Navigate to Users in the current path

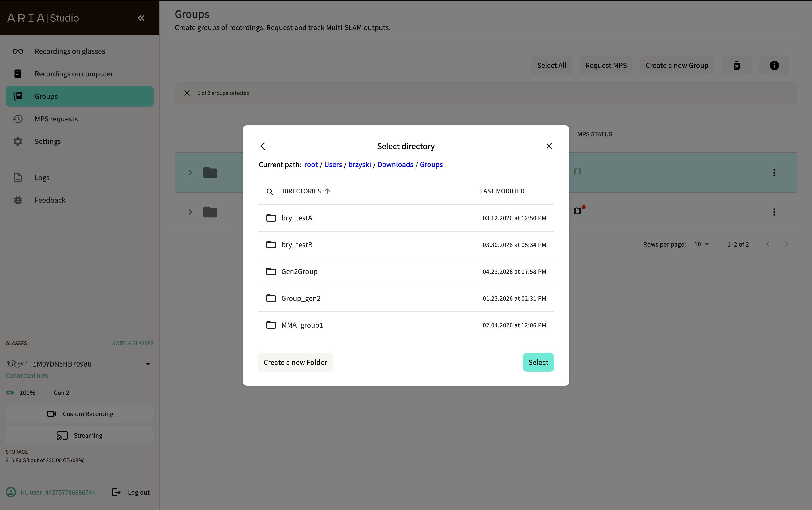pyautogui.click(x=333, y=165)
